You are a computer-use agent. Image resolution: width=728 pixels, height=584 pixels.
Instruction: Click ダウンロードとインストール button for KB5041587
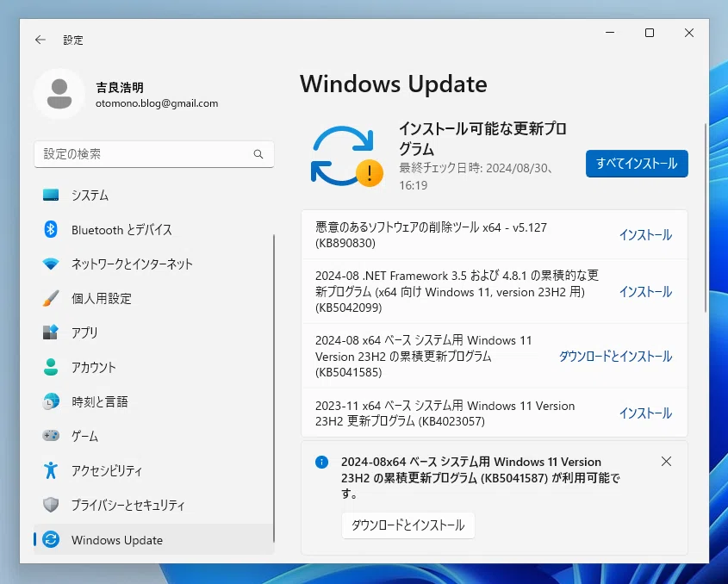pyautogui.click(x=408, y=525)
